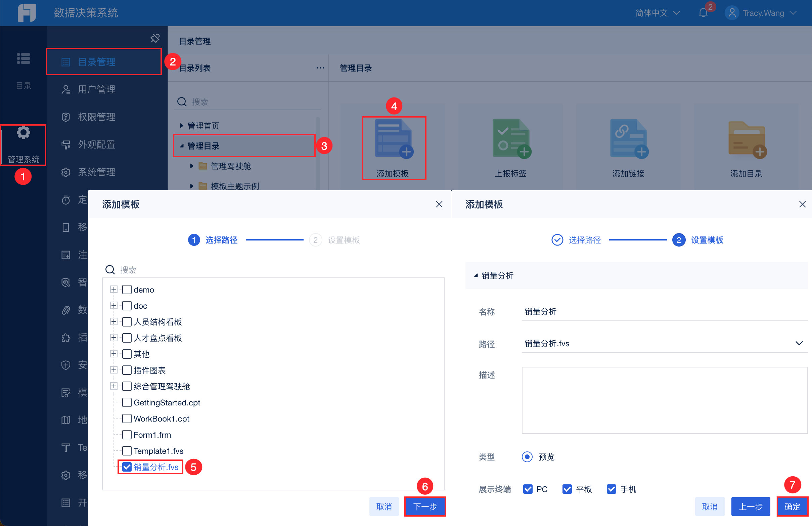This screenshot has width=812, height=526.
Task: Expand the 综合管理驾驶舱 tree node
Action: tap(114, 386)
